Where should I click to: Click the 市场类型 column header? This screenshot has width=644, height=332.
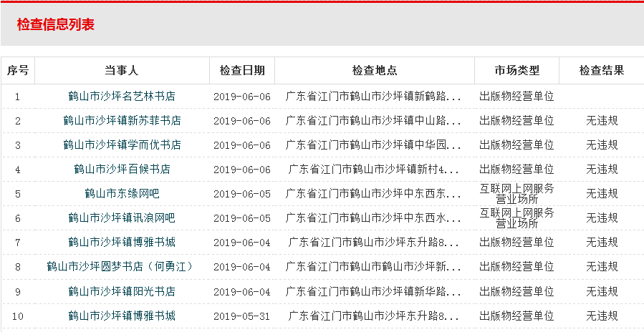coord(516,70)
